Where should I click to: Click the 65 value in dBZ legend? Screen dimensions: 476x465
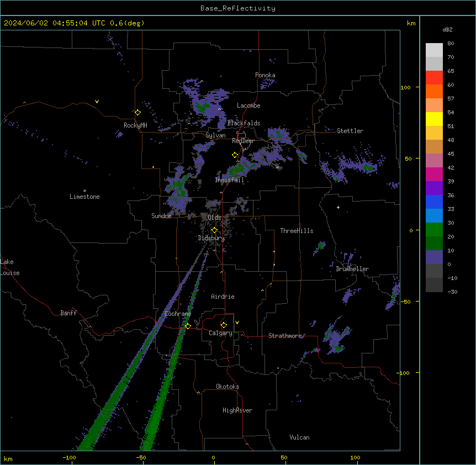451,71
